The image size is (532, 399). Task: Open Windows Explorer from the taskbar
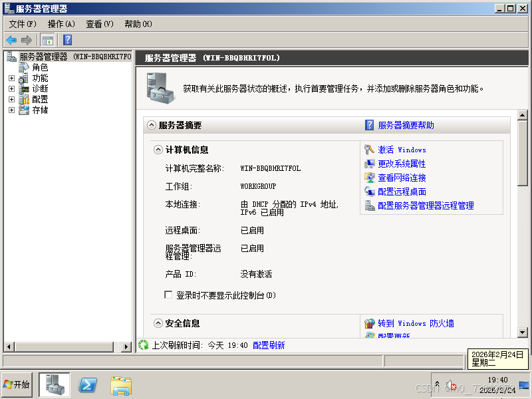(x=121, y=386)
